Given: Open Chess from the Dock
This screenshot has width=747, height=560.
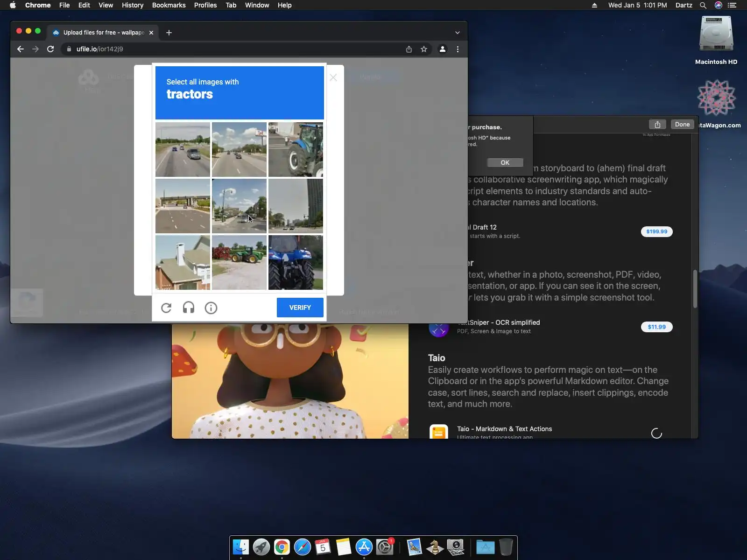Looking at the screenshot, I should 435,547.
